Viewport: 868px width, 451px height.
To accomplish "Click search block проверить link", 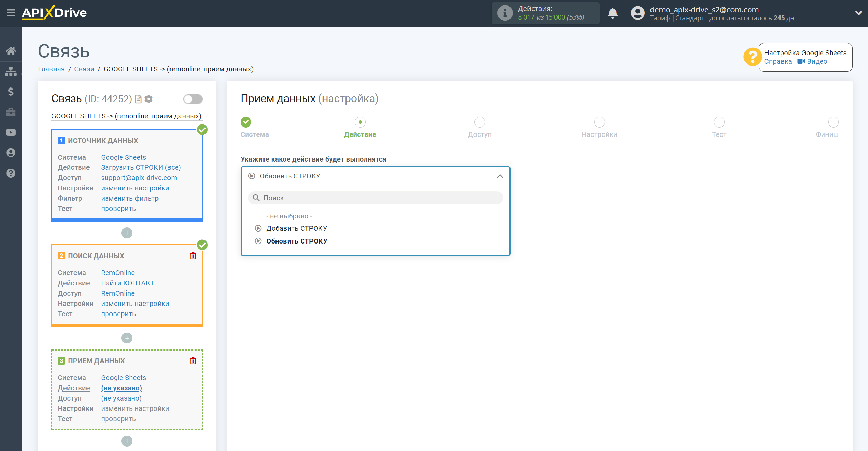I will [118, 314].
